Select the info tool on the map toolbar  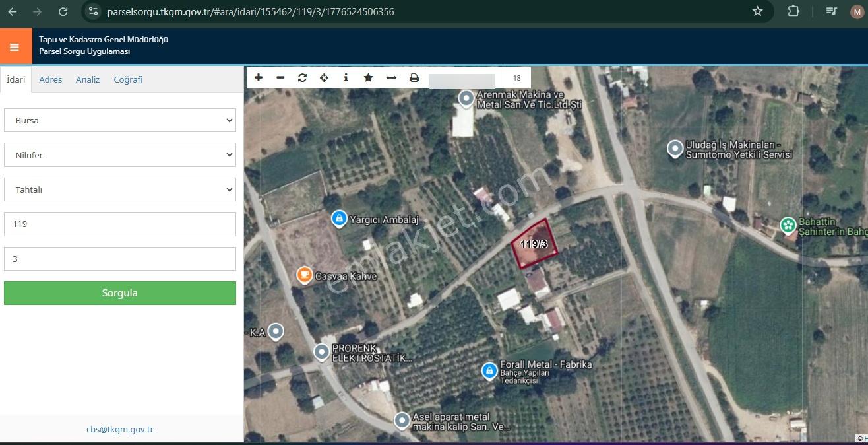coord(346,78)
